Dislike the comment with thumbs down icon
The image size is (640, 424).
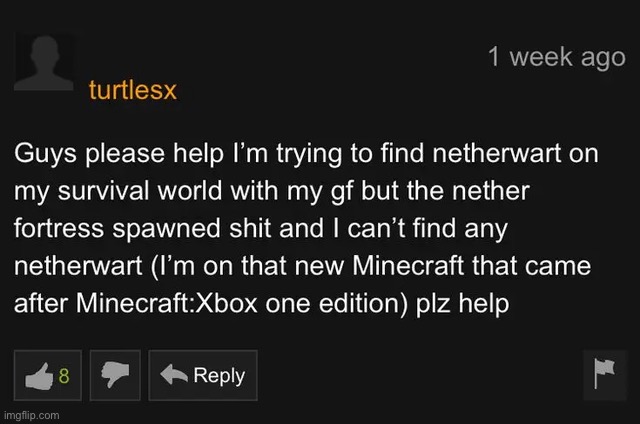(x=115, y=375)
